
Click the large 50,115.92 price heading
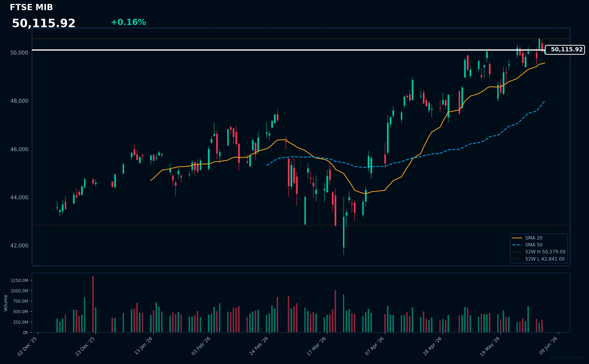tap(44, 23)
